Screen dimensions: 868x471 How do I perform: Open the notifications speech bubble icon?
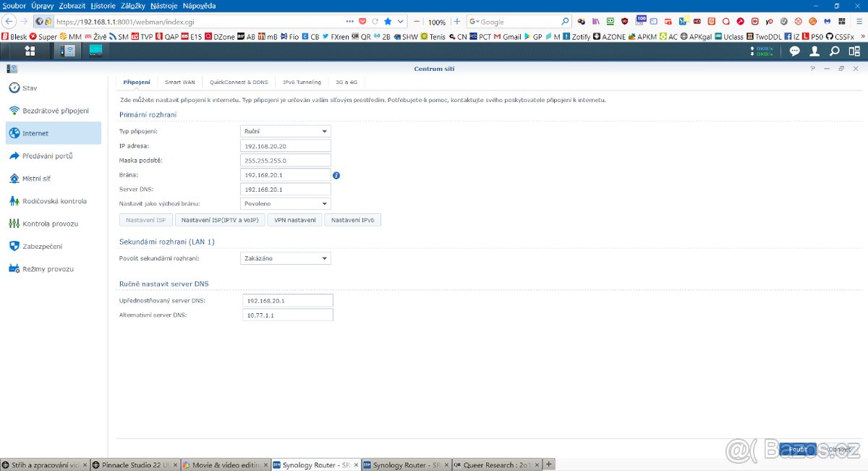pyautogui.click(x=793, y=51)
